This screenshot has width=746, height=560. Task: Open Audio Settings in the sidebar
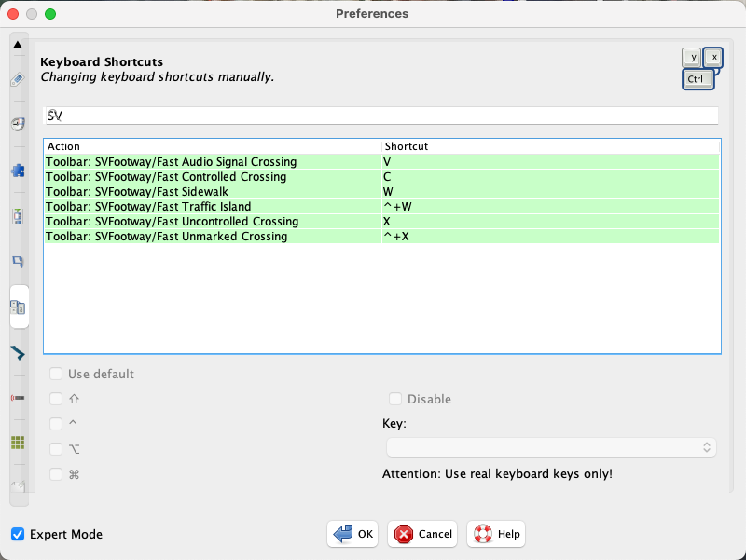(x=17, y=398)
